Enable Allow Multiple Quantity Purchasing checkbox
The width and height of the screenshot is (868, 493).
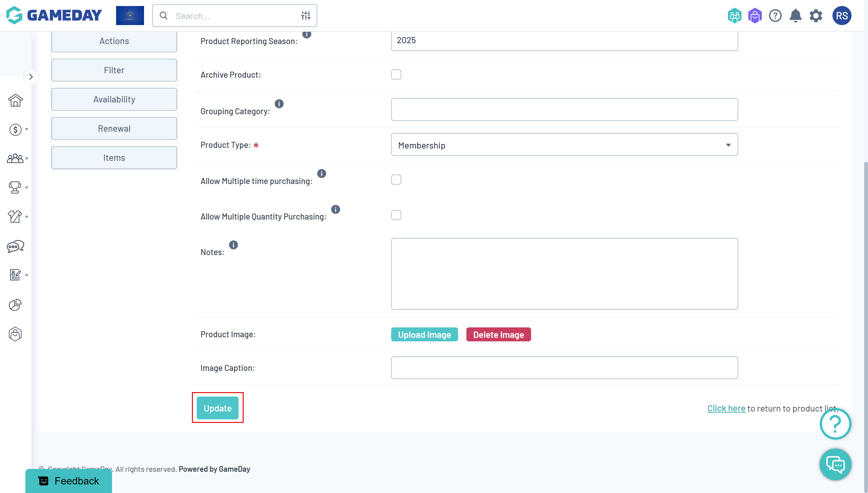[396, 215]
